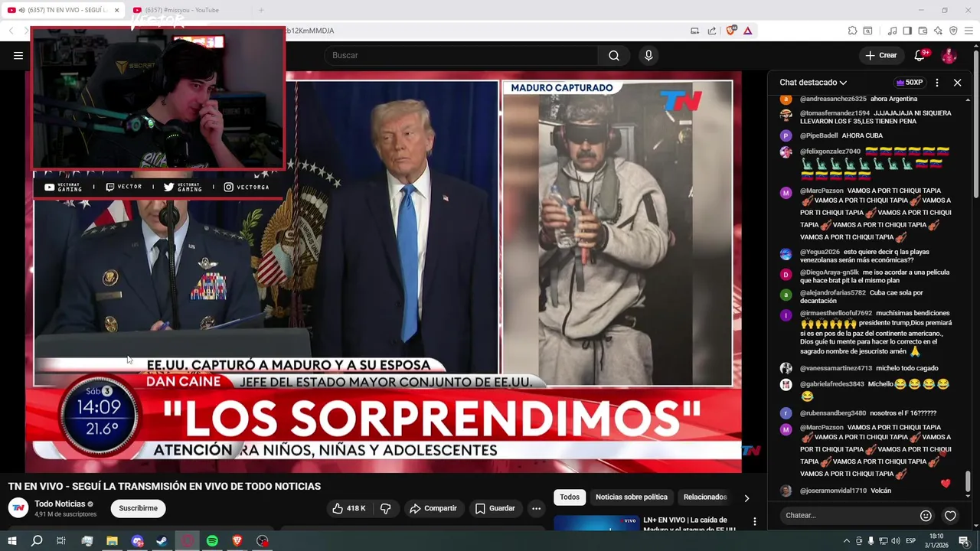
Task: Open Task View from the taskbar
Action: click(61, 541)
